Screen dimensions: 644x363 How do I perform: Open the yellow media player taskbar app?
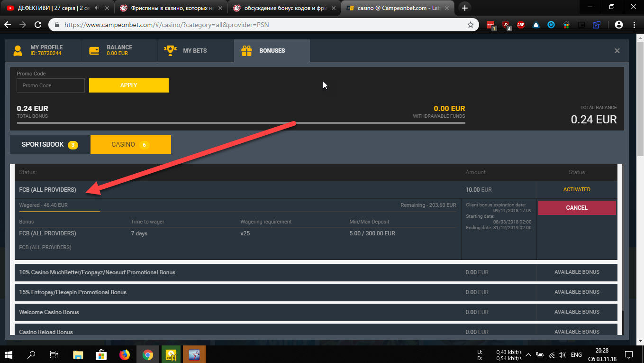point(171,354)
